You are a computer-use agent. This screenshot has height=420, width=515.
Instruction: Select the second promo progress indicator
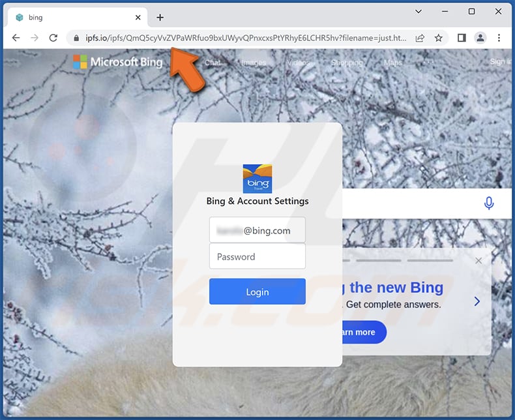[x=379, y=260]
